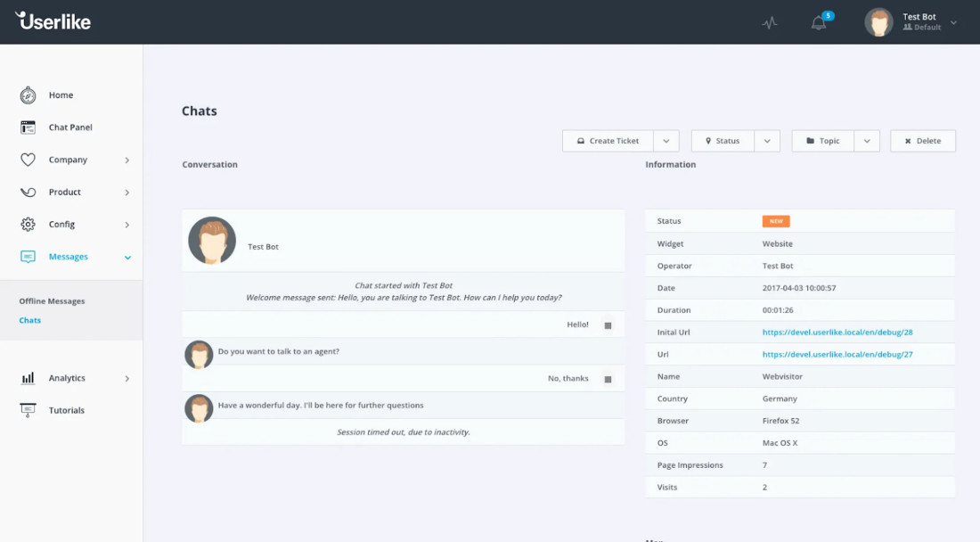Select Offline Messages in the sidebar
The width and height of the screenshot is (980, 542).
(x=53, y=300)
